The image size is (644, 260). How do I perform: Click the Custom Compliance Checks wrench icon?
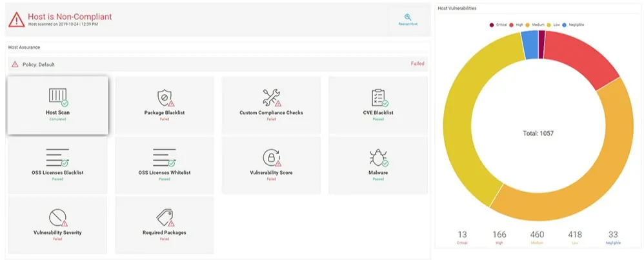272,97
